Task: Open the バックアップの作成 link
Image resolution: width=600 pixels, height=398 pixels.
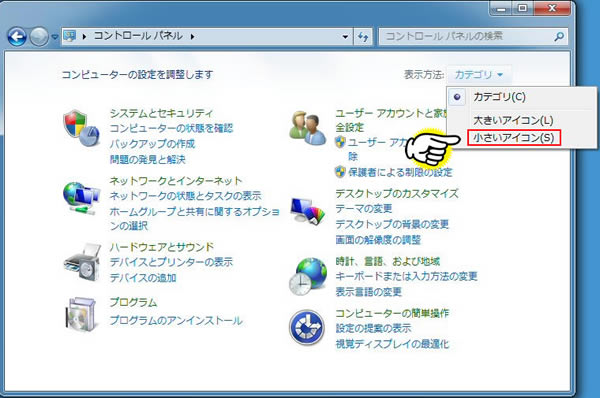Action: 152,144
